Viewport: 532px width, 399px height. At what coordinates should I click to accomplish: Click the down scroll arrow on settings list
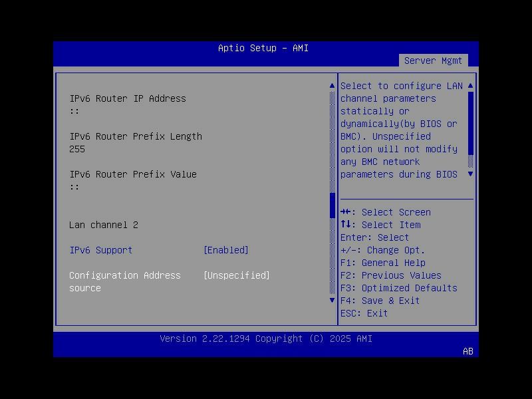point(332,300)
